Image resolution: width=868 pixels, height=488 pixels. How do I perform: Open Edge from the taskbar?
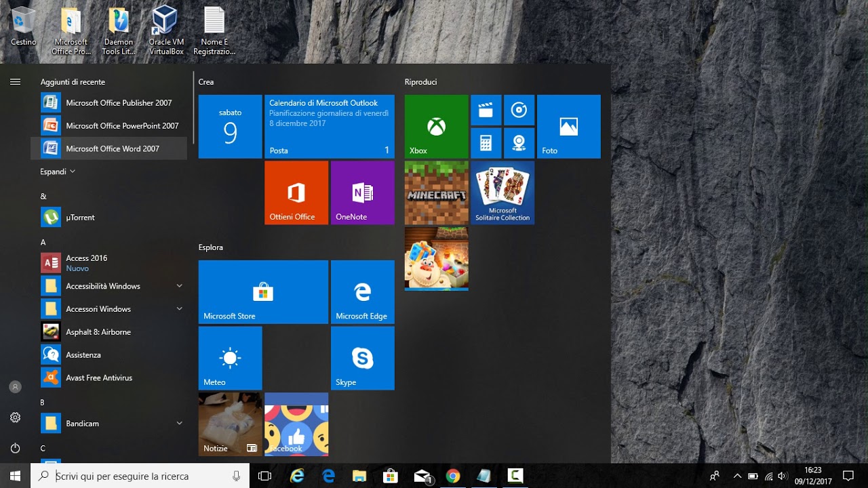tap(329, 476)
